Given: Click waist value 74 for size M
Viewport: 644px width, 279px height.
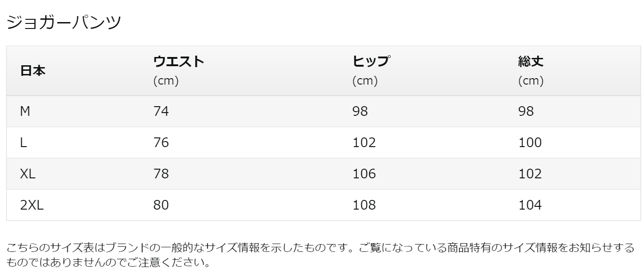Looking at the screenshot, I should [x=161, y=111].
